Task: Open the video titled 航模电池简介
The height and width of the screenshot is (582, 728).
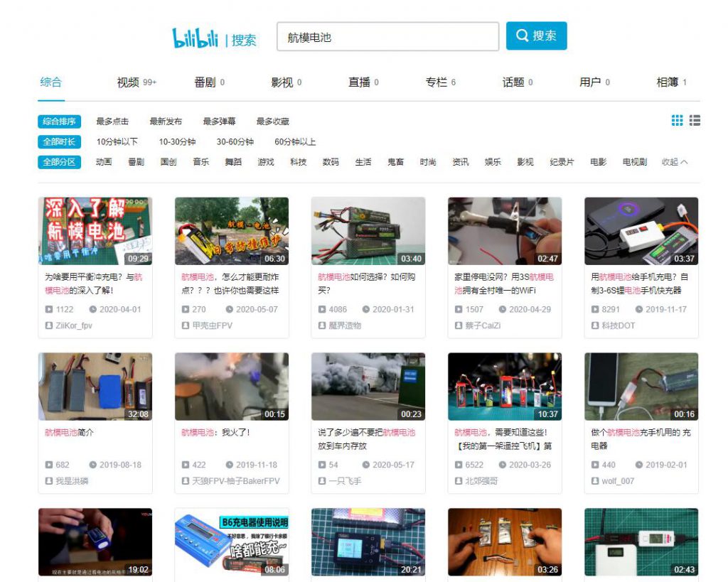Action: tap(68, 432)
